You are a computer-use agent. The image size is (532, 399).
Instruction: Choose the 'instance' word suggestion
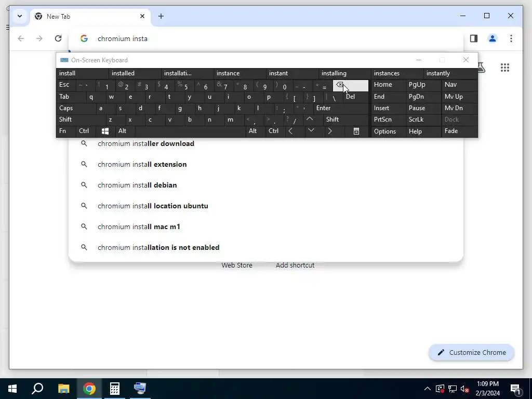coord(240,73)
